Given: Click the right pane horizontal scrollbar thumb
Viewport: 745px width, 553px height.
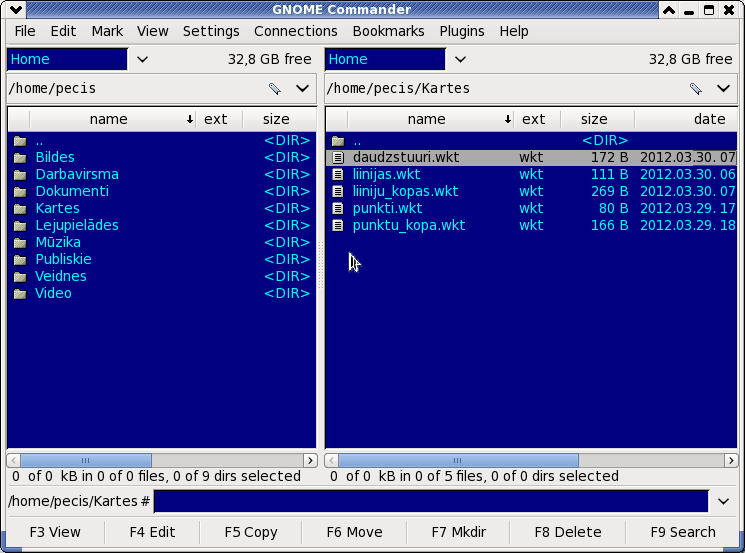Looking at the screenshot, I should (x=458, y=460).
